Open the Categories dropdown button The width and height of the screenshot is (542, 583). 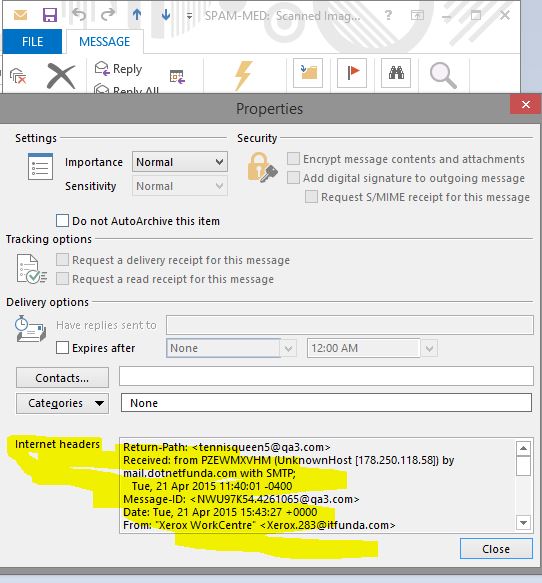point(62,403)
